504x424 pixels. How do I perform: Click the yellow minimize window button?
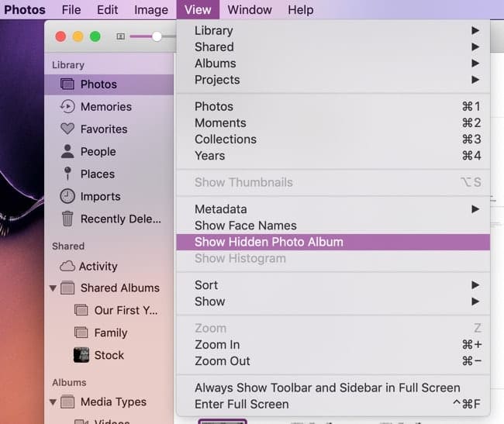pos(78,36)
